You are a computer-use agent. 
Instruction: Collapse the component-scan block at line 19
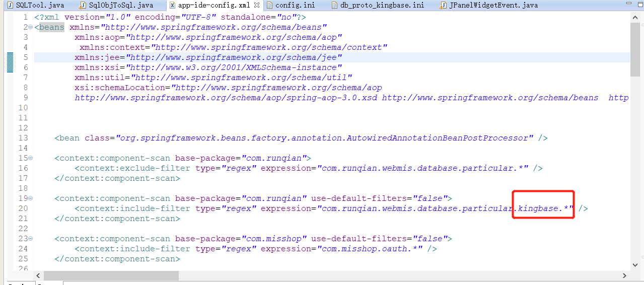(31, 198)
